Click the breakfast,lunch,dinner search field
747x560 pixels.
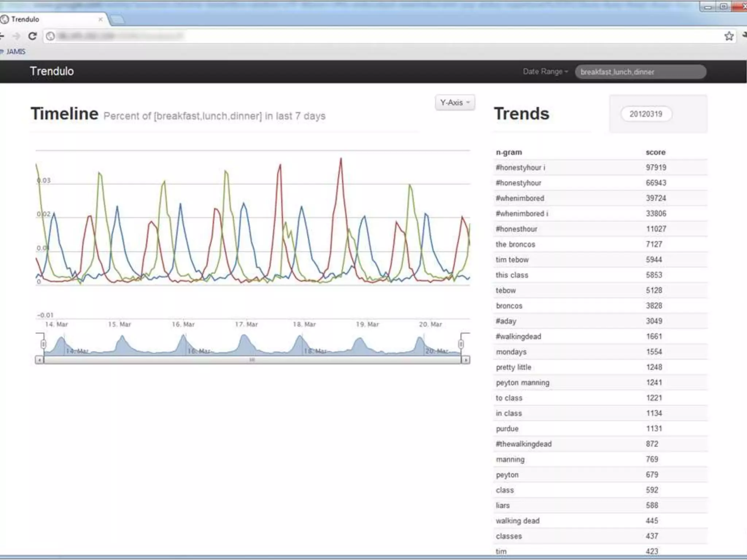coord(640,72)
